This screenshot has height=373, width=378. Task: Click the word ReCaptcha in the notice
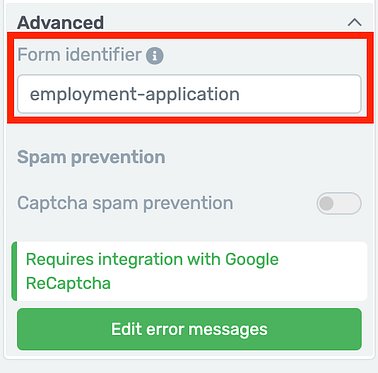pyautogui.click(x=68, y=283)
